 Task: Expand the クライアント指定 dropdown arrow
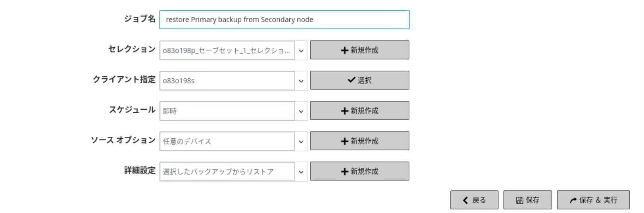point(301,81)
